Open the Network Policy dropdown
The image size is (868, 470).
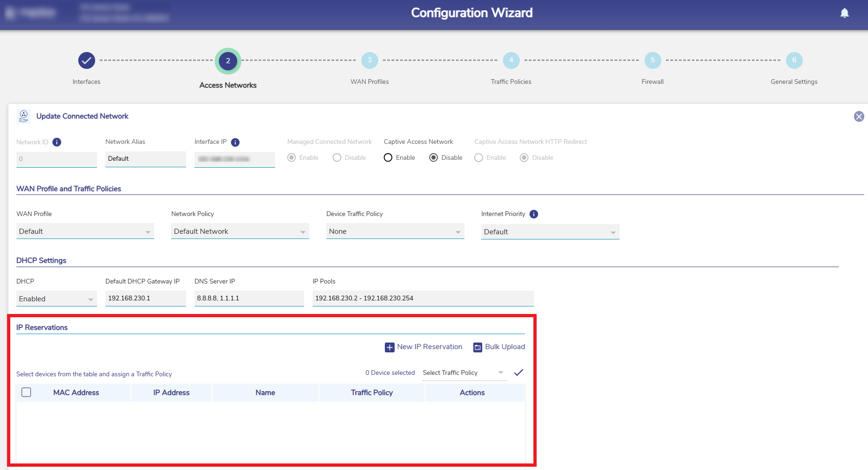click(240, 231)
